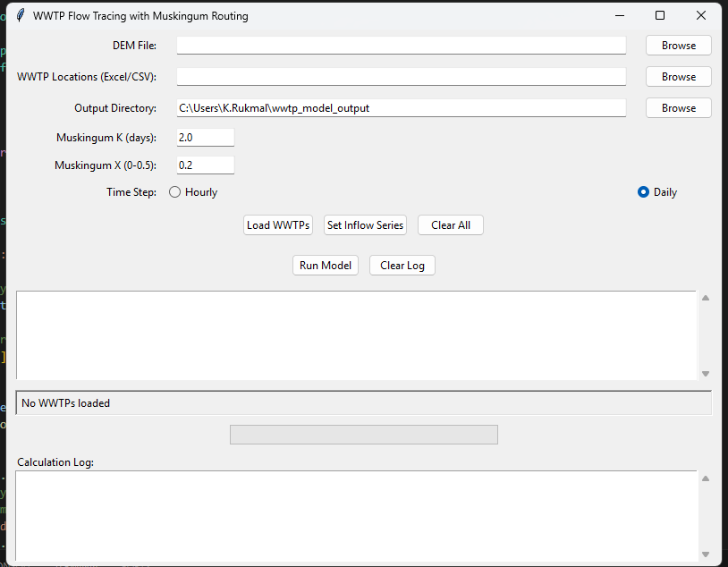Image resolution: width=728 pixels, height=567 pixels.
Task: Click the Output Directory path field
Action: (x=401, y=107)
